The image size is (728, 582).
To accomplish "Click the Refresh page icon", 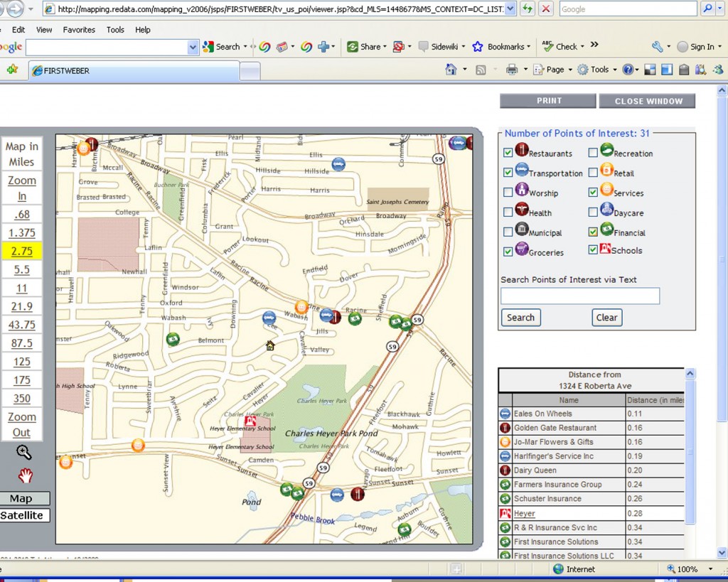I will tap(527, 9).
